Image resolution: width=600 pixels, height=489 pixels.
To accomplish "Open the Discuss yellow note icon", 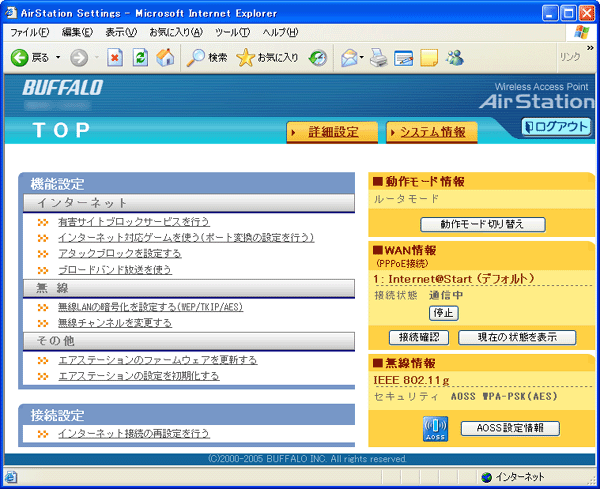I will click(x=429, y=58).
